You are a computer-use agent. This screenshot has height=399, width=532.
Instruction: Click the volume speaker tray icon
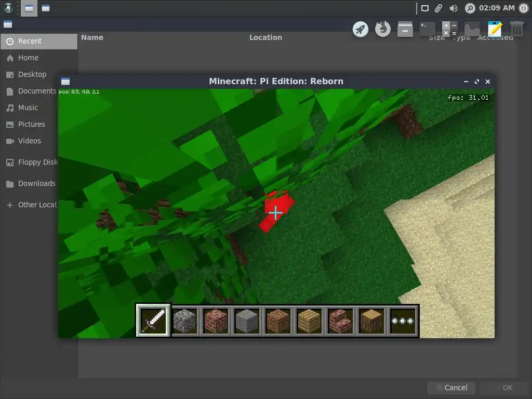[454, 8]
